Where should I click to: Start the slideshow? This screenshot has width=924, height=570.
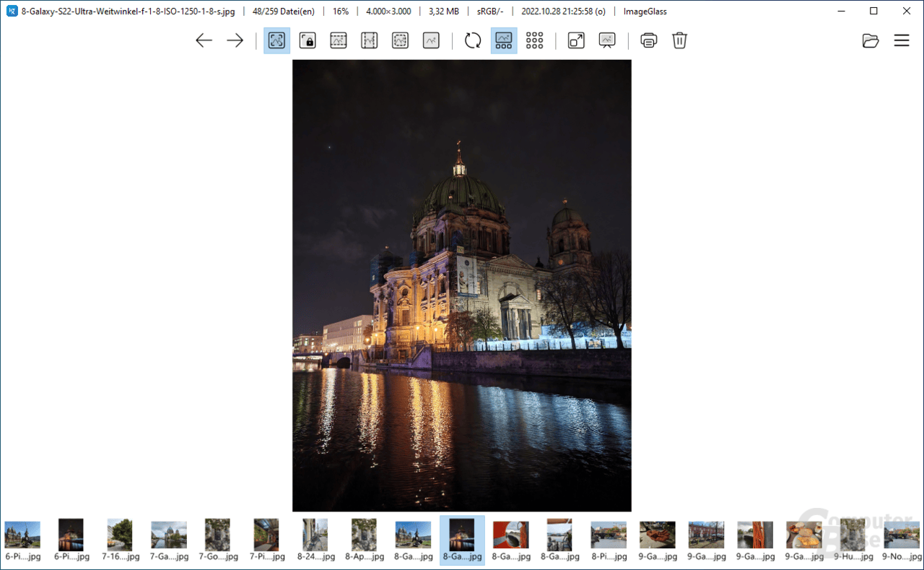coord(606,40)
